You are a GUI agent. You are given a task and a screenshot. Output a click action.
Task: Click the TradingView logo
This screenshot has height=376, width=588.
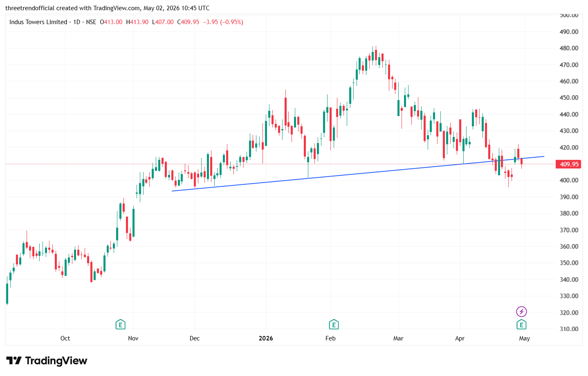tap(47, 360)
